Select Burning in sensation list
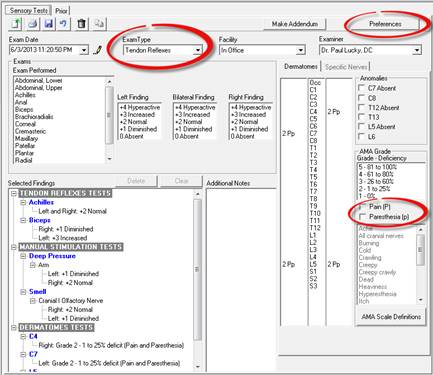The image size is (433, 375). [369, 243]
